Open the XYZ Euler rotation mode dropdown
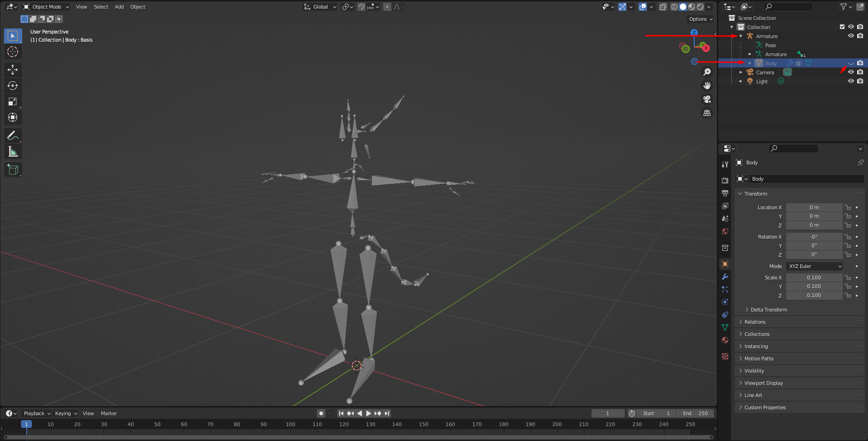 coord(814,266)
